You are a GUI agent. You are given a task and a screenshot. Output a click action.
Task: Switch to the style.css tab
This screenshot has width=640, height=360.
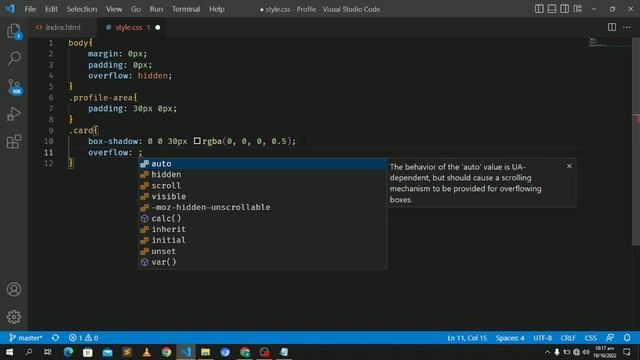tap(131, 27)
